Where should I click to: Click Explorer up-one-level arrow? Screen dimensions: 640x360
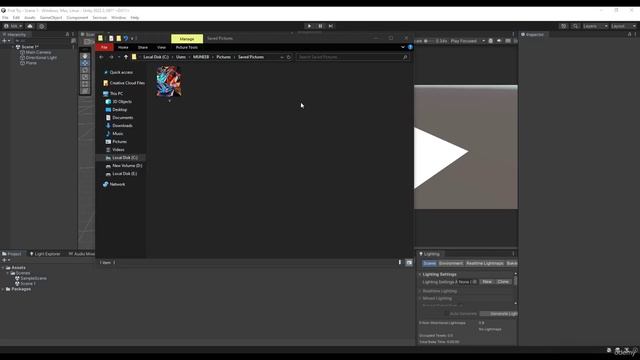tap(126, 57)
